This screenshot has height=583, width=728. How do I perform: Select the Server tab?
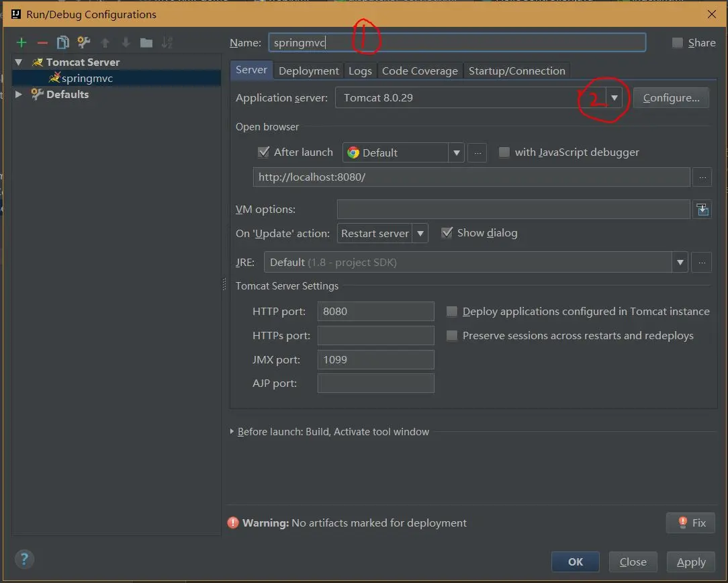251,70
